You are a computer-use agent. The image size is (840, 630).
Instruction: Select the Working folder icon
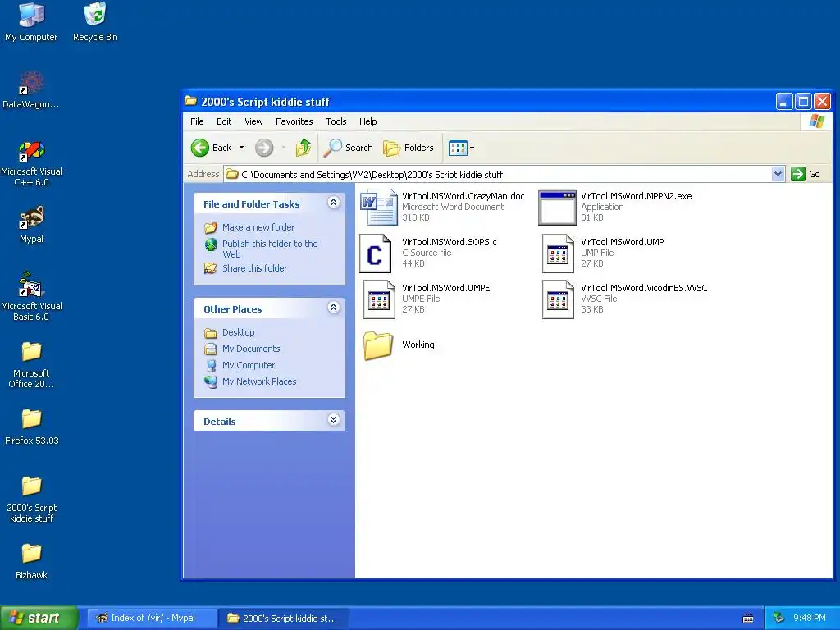pos(378,345)
